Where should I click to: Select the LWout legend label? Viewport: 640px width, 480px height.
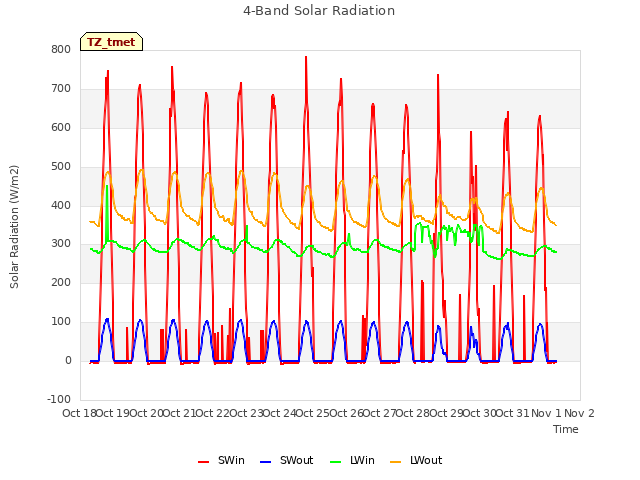coord(426,460)
